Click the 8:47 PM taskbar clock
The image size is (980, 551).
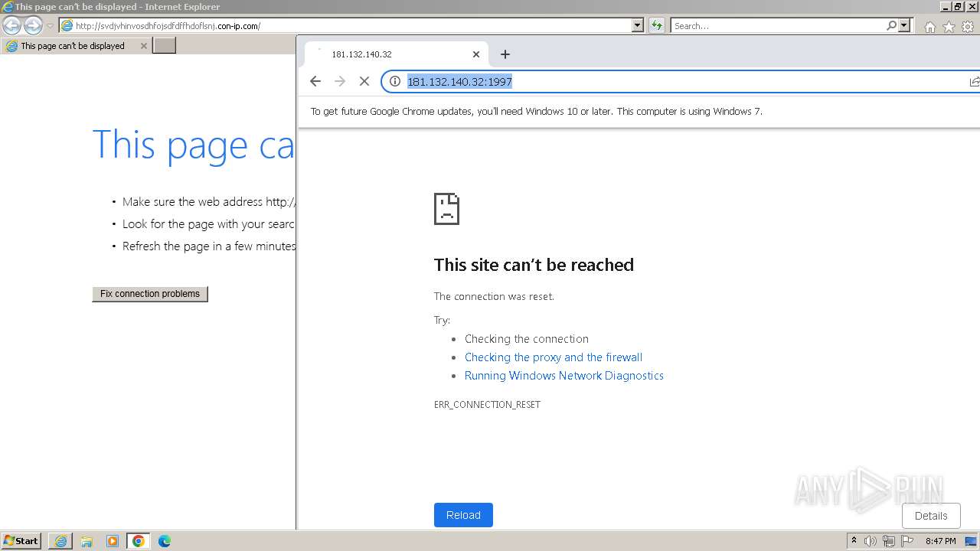tap(940, 541)
